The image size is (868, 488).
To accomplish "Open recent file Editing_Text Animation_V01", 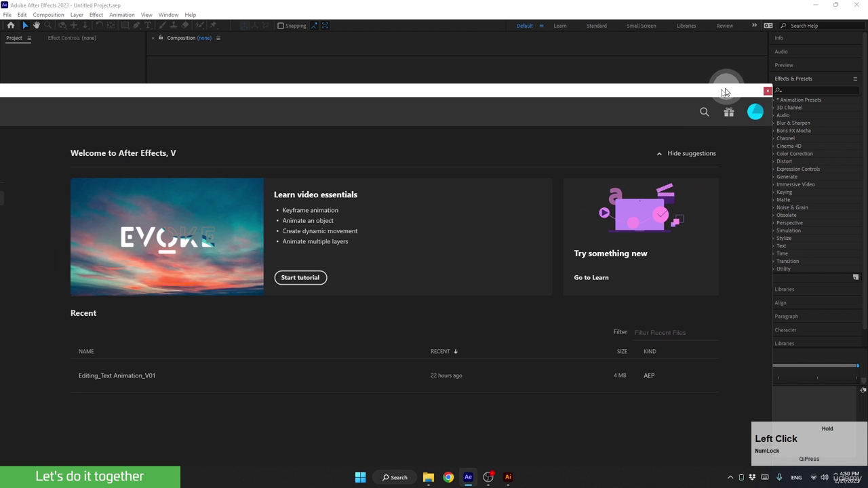I will pos(117,375).
